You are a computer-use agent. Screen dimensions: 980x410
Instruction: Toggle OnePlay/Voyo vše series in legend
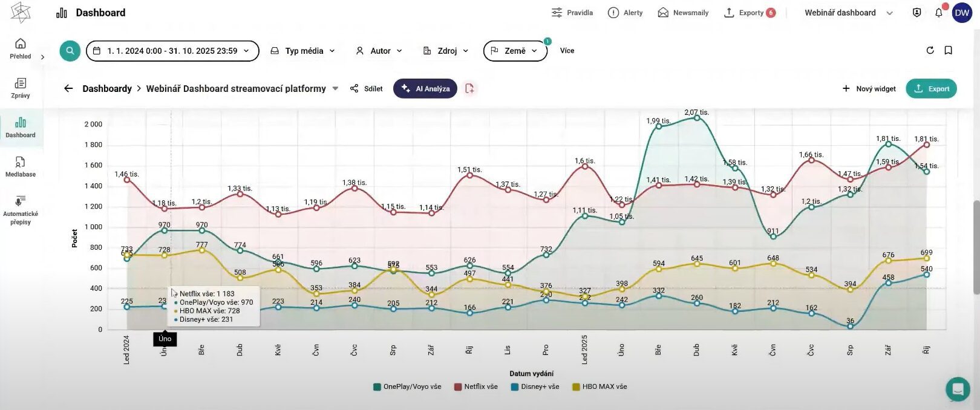[x=407, y=386]
